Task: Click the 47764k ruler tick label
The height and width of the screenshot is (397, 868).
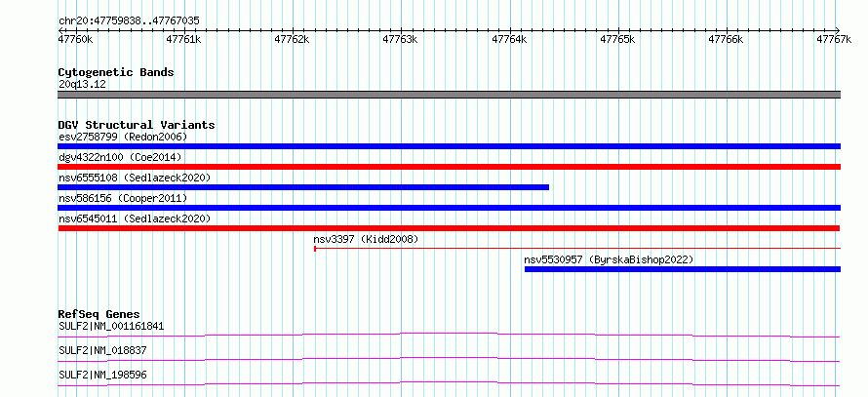Action: [x=509, y=39]
